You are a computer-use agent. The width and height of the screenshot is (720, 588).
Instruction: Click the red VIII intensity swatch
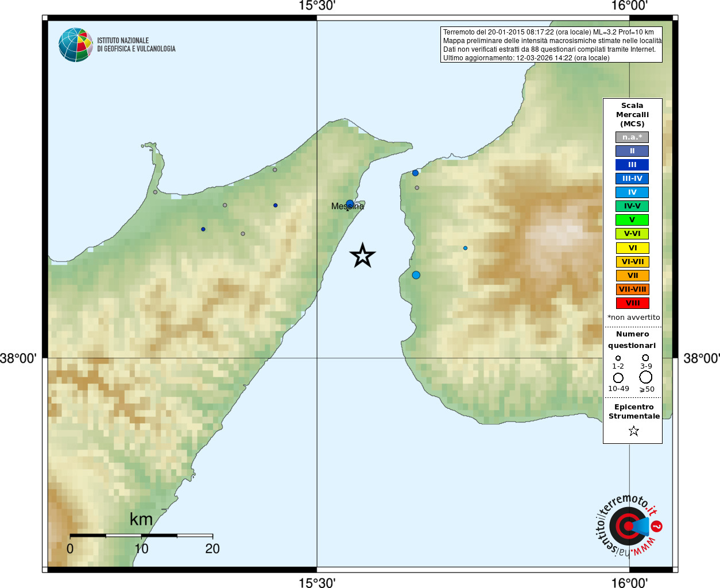632,303
